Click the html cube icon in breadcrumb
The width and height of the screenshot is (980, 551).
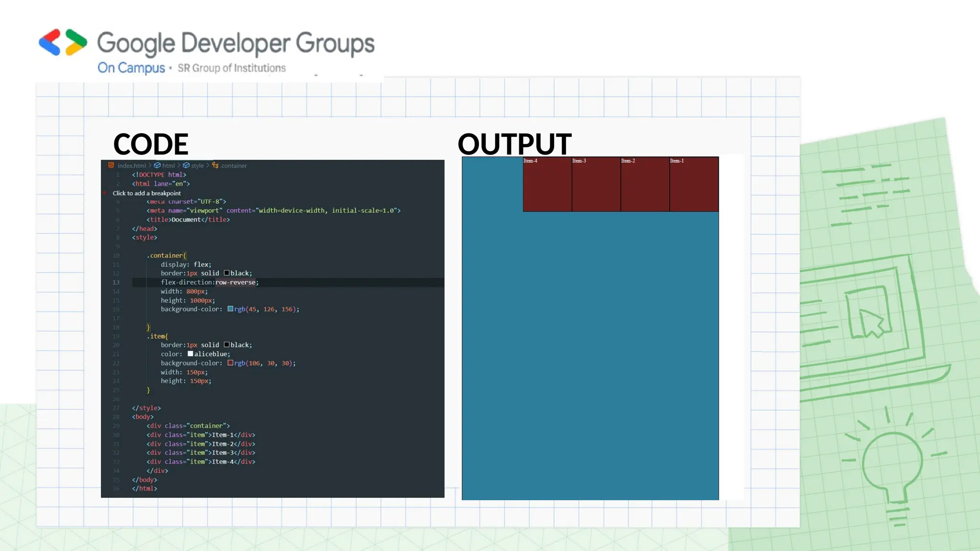157,165
